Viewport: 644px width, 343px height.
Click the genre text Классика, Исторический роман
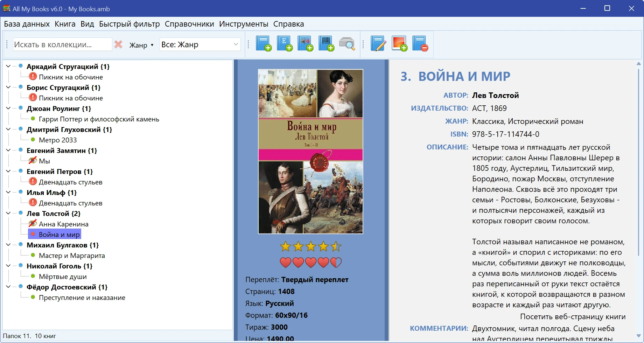(527, 121)
